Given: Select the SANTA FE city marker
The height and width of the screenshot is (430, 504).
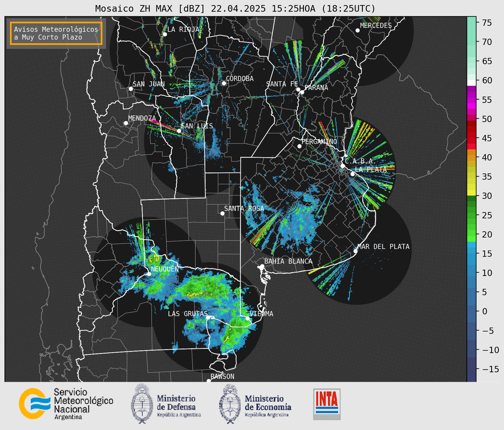Looking at the screenshot, I should coord(298,89).
